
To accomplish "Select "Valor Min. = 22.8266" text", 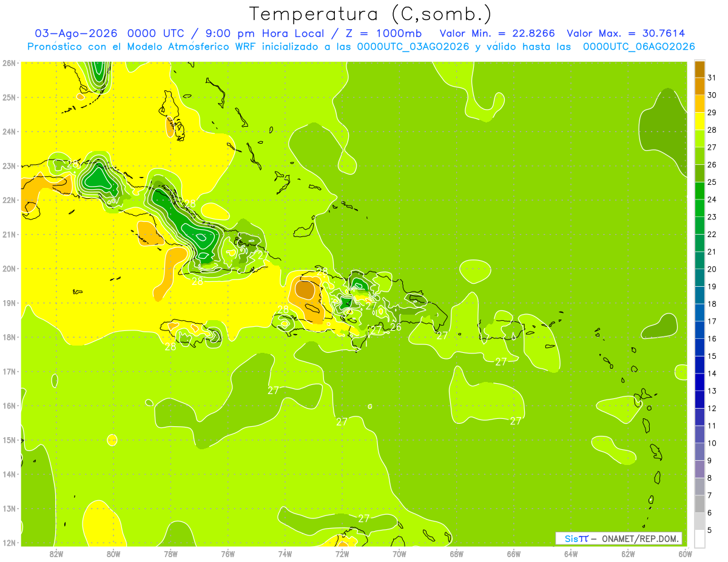I will coord(497,33).
